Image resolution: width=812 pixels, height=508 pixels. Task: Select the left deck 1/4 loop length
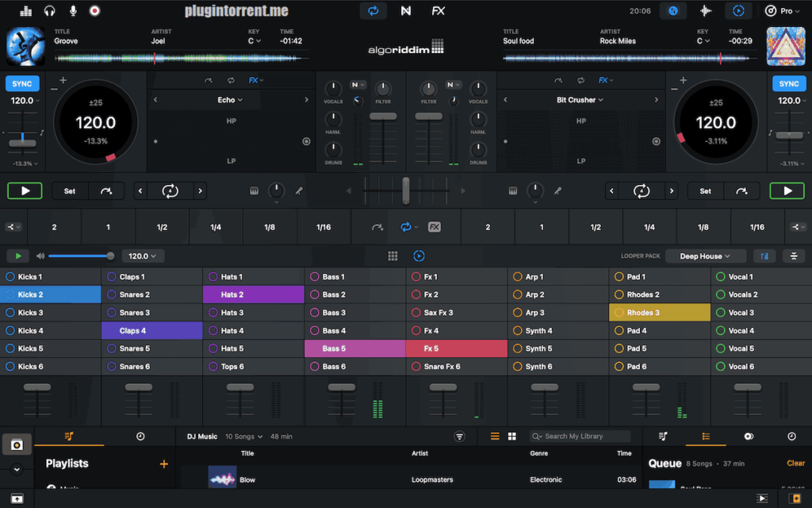pos(216,227)
